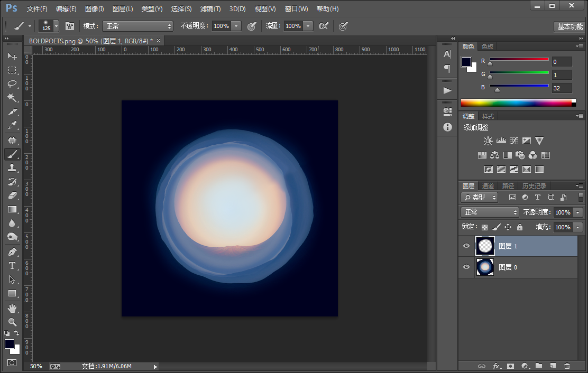Open layer blend mode dropdown
The width and height of the screenshot is (588, 373).
[x=489, y=212]
